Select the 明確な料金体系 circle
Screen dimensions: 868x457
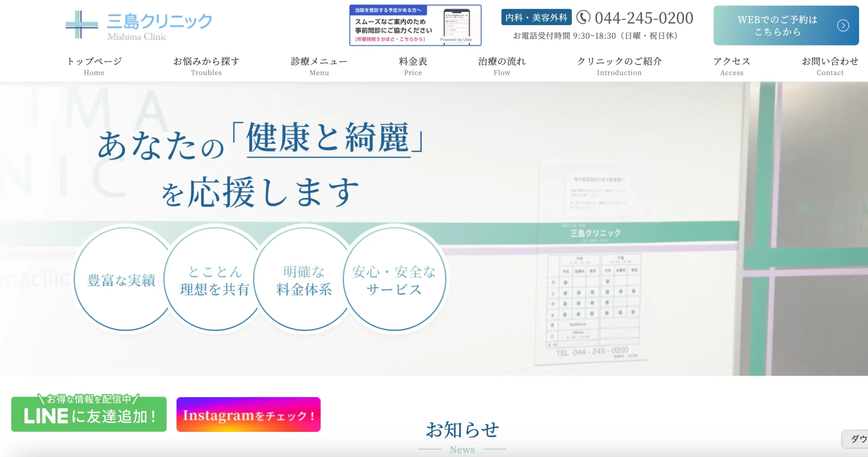click(304, 280)
